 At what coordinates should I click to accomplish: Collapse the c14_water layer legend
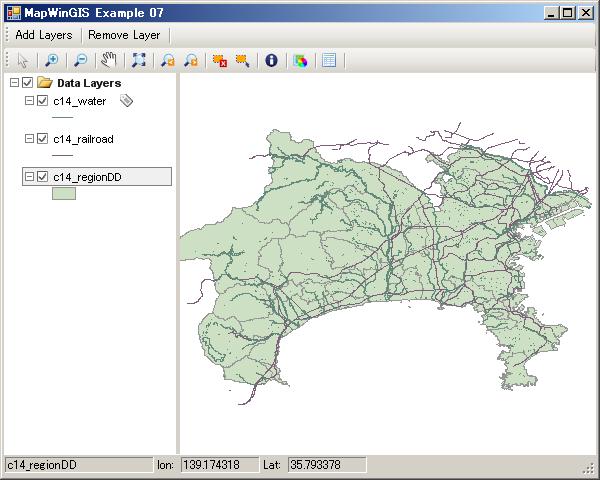(x=27, y=101)
